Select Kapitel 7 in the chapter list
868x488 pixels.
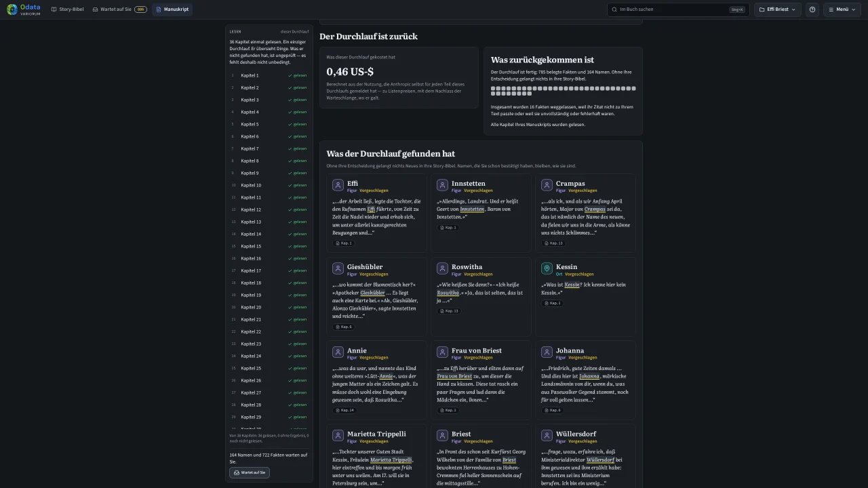tap(269, 148)
